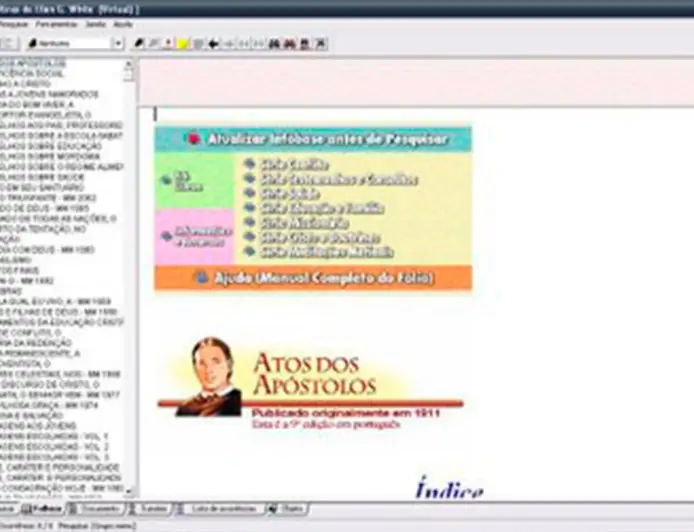694x532 pixels.
Task: Open the small dropdown arrow beside highlighter
Action: pos(167,44)
